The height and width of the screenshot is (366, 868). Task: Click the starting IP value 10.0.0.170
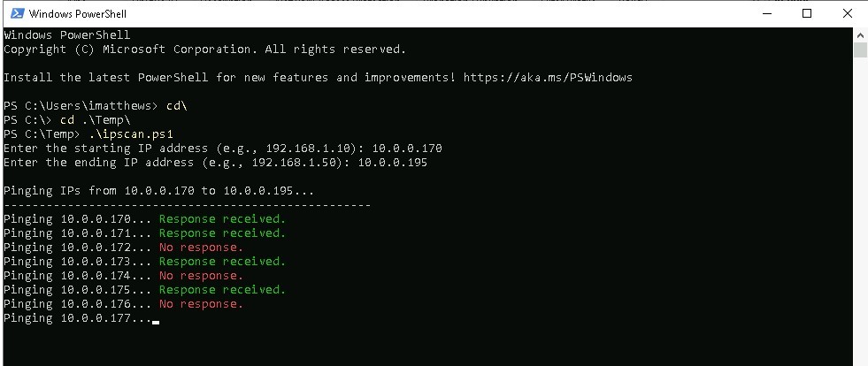click(407, 149)
